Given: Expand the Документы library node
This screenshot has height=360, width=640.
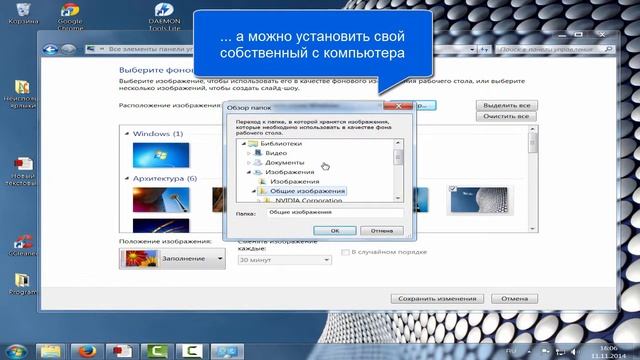Looking at the screenshot, I should pos(249,162).
